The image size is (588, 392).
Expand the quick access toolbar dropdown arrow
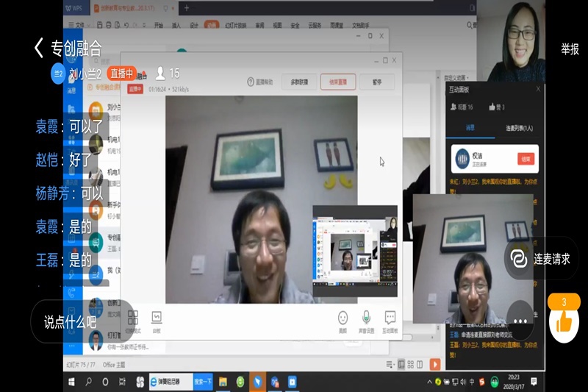click(x=144, y=26)
